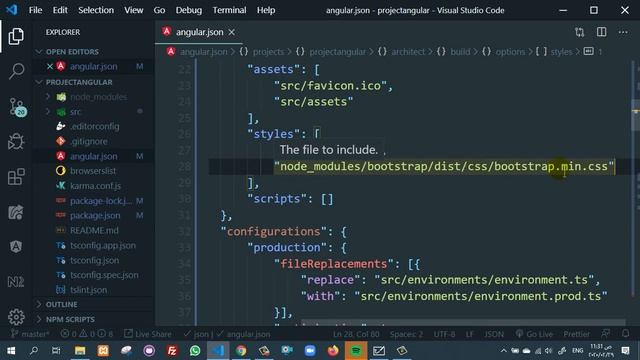Close the angular.json editor tab
The width and height of the screenshot is (640, 360).
[x=231, y=32]
